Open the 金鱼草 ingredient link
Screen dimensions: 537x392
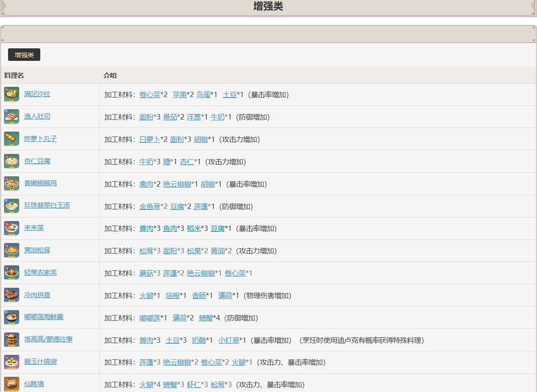pos(150,206)
